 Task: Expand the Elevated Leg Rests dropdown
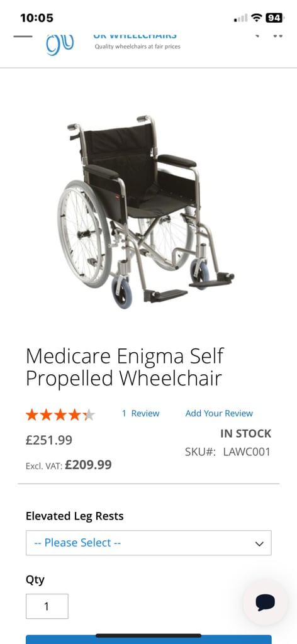click(148, 543)
